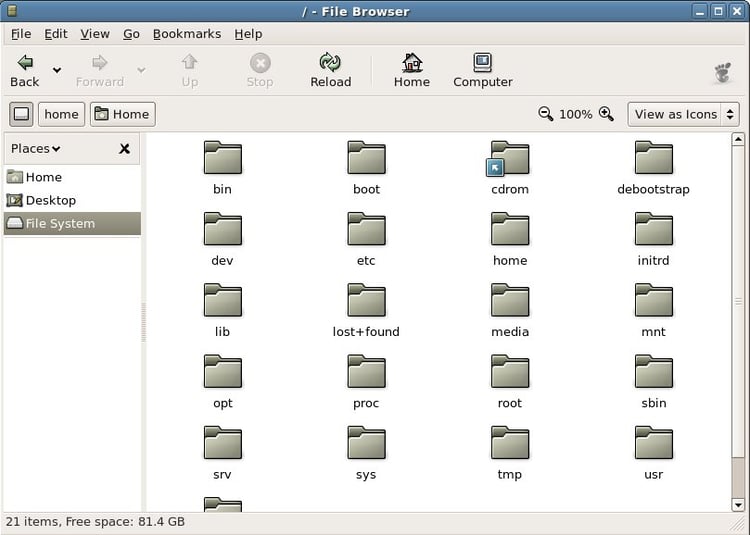750x535 pixels.
Task: Toggle text-based location bar button
Action: pos(21,114)
